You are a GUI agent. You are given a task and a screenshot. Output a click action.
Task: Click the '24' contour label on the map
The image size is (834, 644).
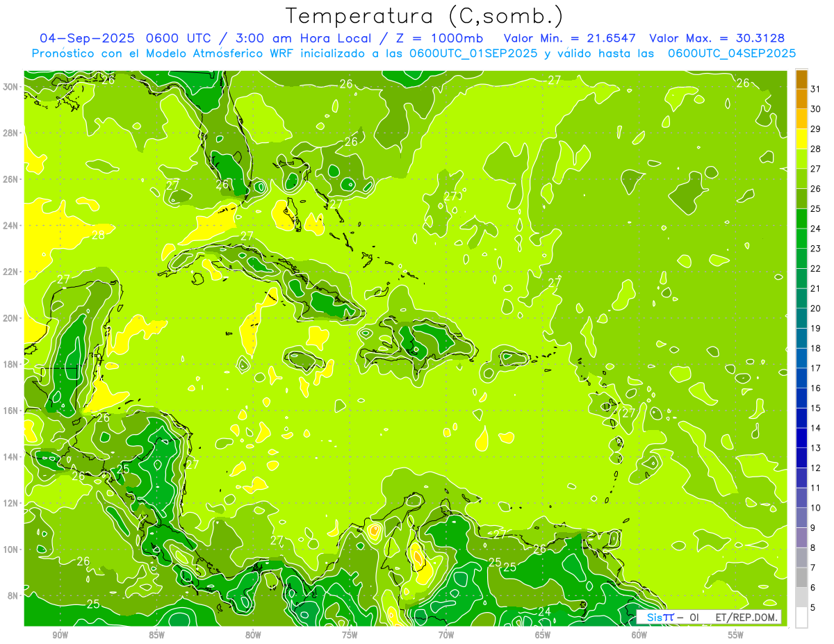pyautogui.click(x=545, y=611)
